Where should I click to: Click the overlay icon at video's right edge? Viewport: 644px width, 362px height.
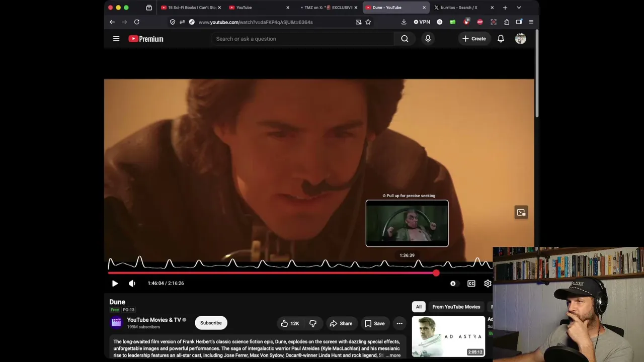point(521,213)
